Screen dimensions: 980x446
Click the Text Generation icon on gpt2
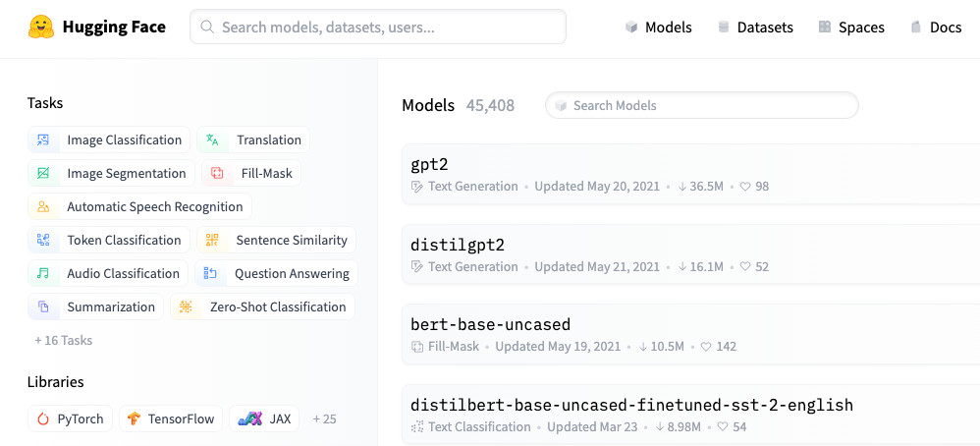pyautogui.click(x=417, y=187)
